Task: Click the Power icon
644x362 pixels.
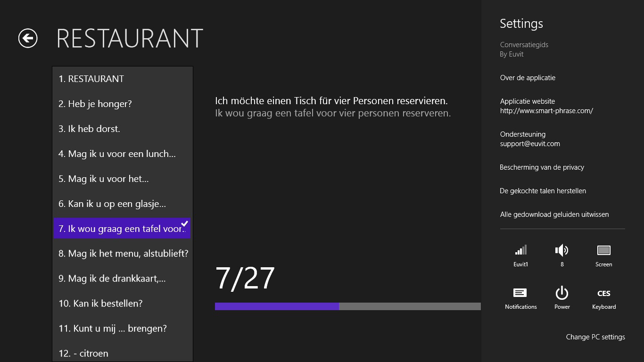Action: point(562,293)
